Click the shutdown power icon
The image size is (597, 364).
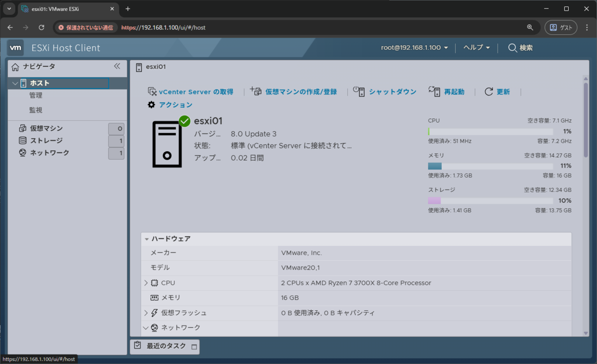coord(359,91)
